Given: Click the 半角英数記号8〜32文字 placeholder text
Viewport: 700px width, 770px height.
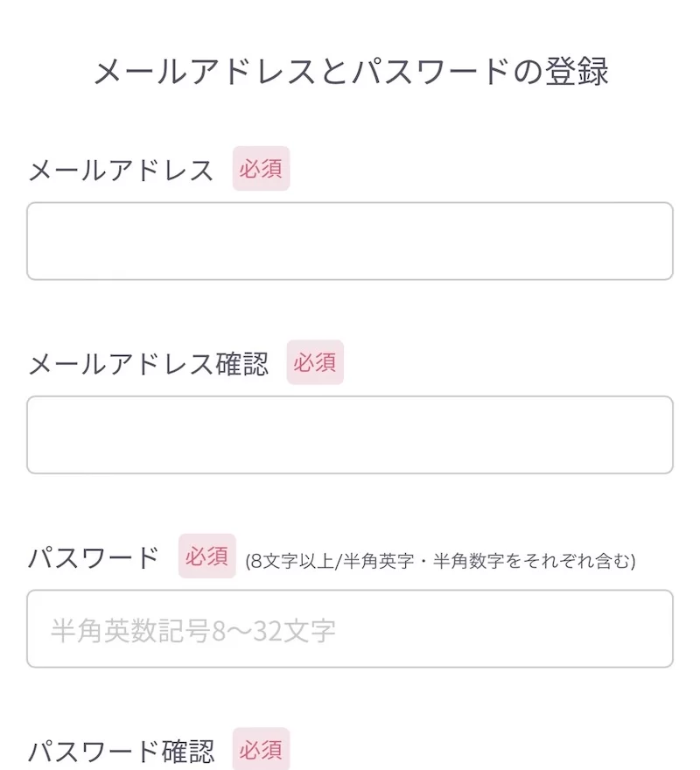Looking at the screenshot, I should 193,630.
